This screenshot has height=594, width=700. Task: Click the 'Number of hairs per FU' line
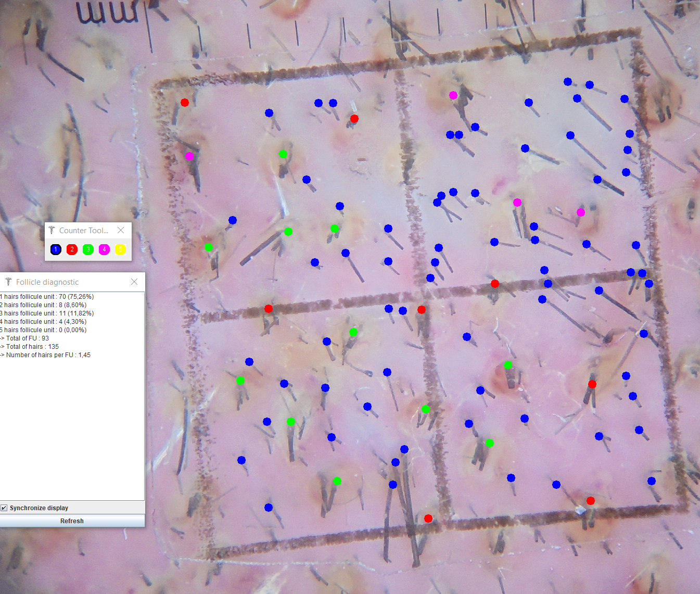pyautogui.click(x=47, y=355)
